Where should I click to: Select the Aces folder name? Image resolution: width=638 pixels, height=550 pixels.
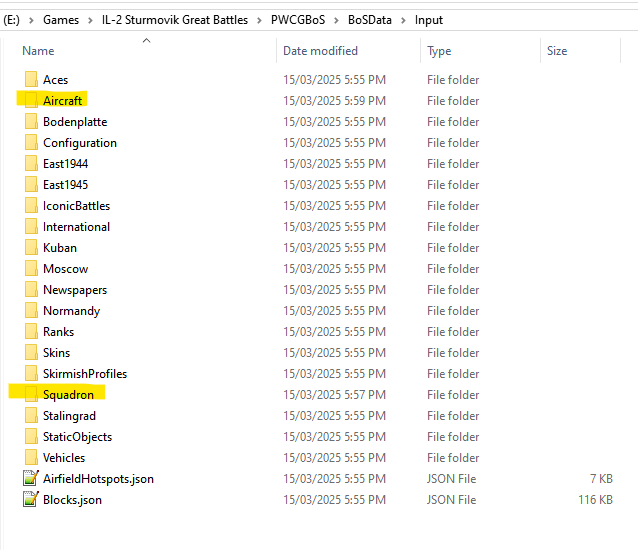point(55,79)
